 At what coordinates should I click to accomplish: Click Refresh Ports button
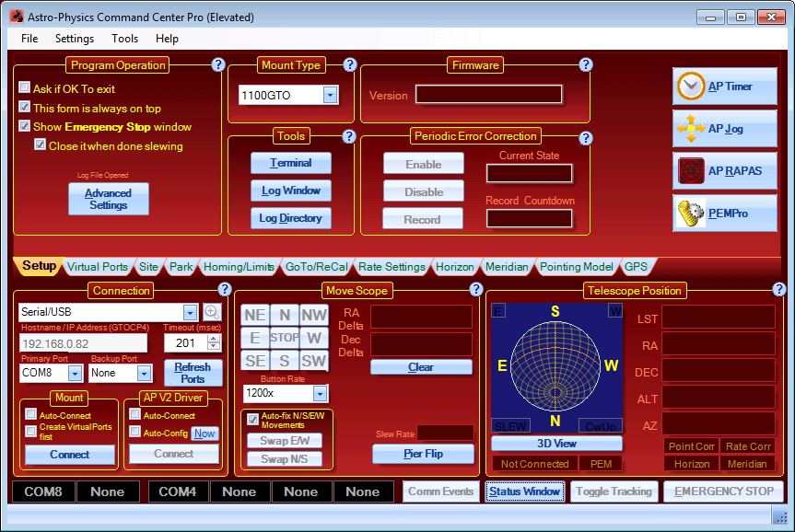tap(193, 373)
